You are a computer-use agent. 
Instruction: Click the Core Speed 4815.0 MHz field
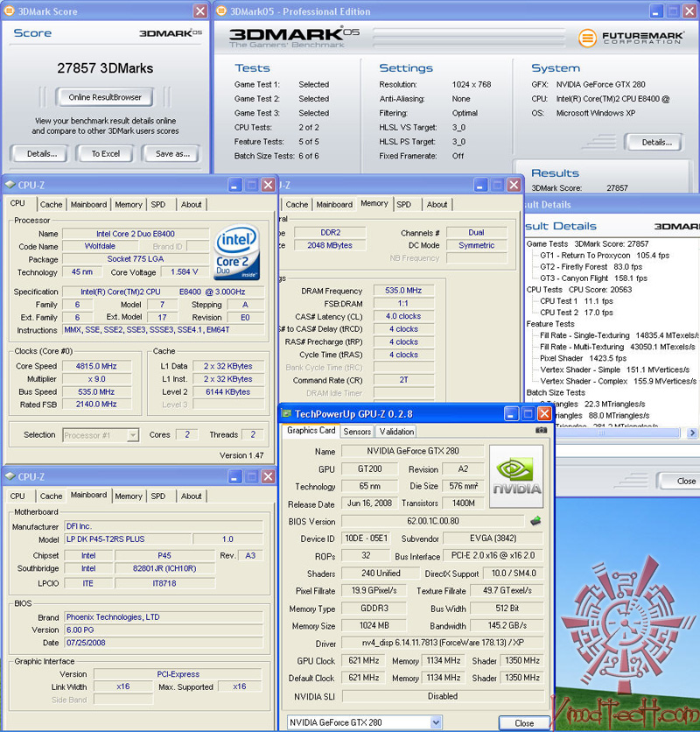click(x=96, y=366)
